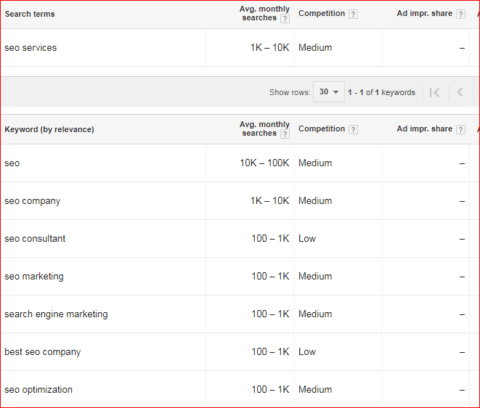The image size is (480, 408).
Task: Select the 'best seo company' keyword
Action: [43, 352]
